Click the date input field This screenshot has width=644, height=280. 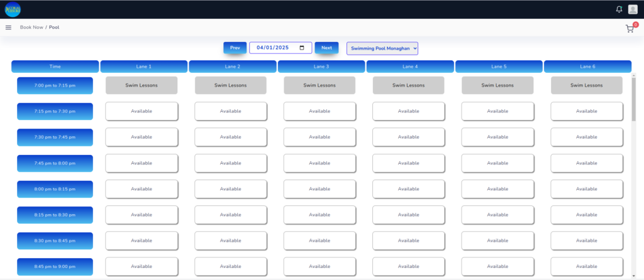274,48
